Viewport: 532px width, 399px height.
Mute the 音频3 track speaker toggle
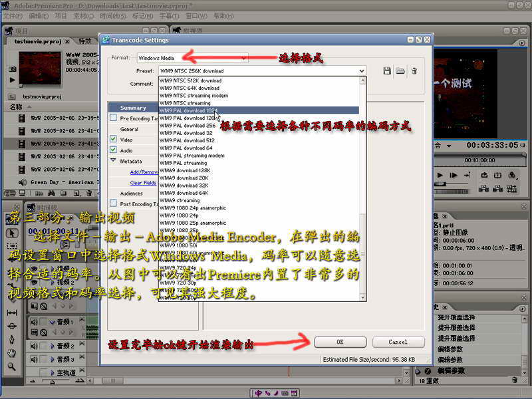[34, 359]
